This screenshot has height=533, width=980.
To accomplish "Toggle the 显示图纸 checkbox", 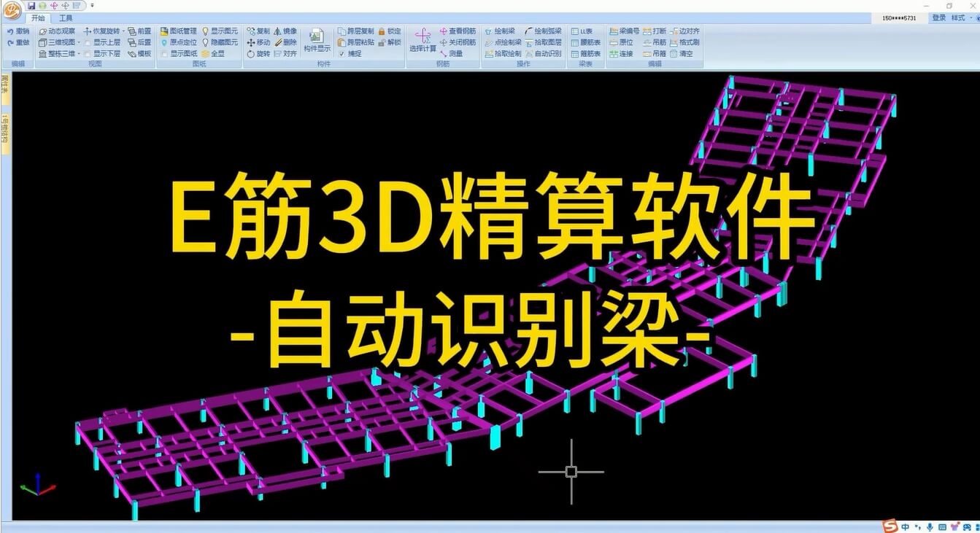I will pyautogui.click(x=164, y=53).
